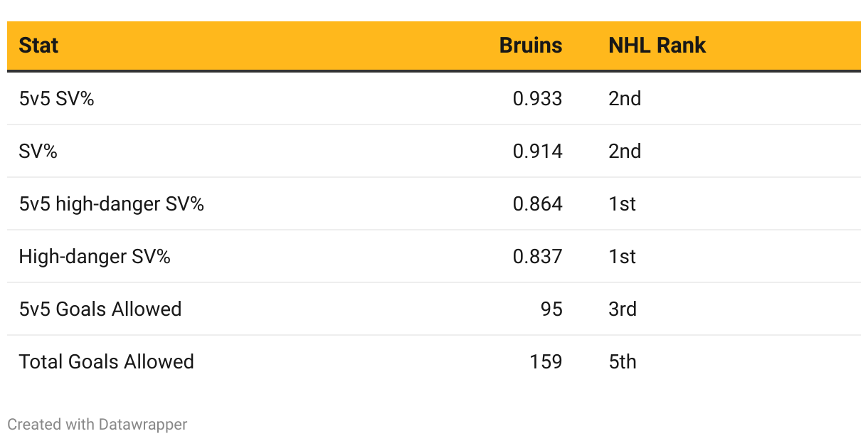The height and width of the screenshot is (441, 868).
Task: Click the 3rd rank cell
Action: [x=623, y=309]
